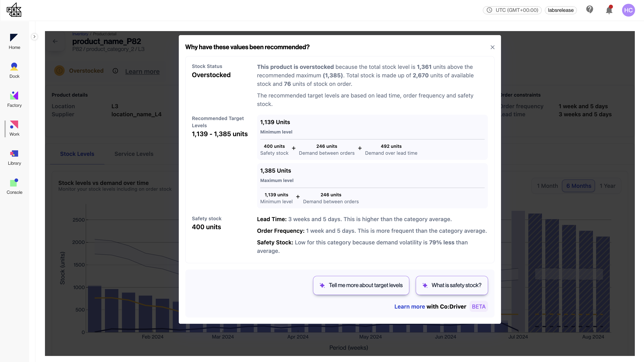Click What is safety stock? button
The width and height of the screenshot is (644, 362).
[452, 285]
